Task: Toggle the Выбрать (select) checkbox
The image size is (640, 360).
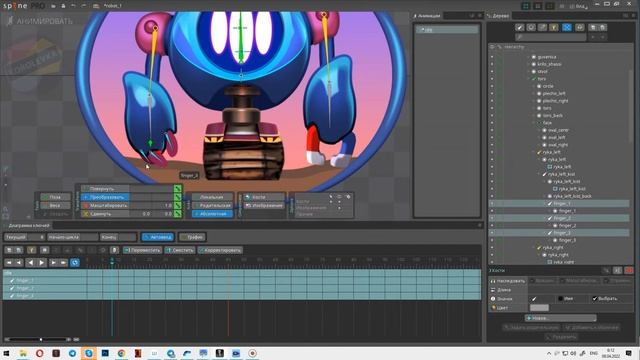Action: pyautogui.click(x=595, y=299)
